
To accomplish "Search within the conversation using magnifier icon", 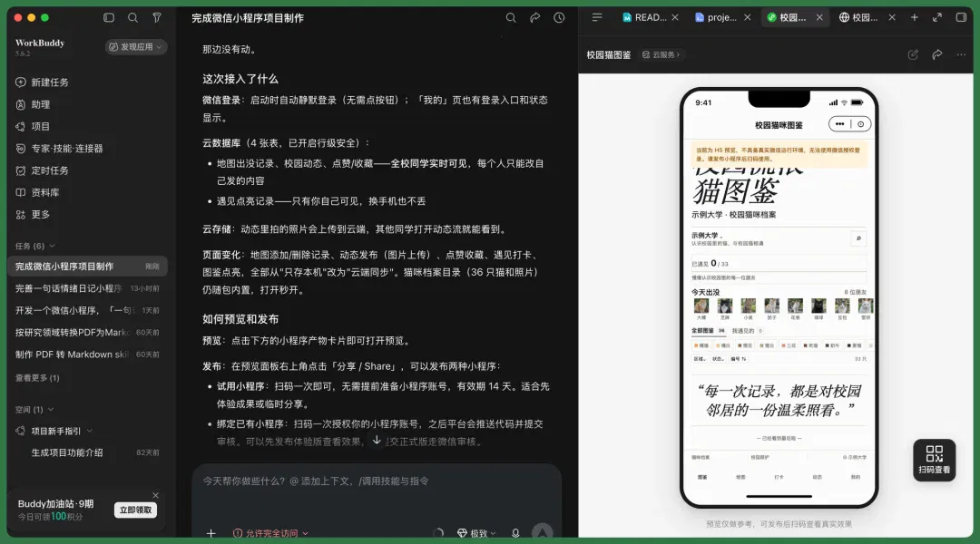I will click(511, 17).
